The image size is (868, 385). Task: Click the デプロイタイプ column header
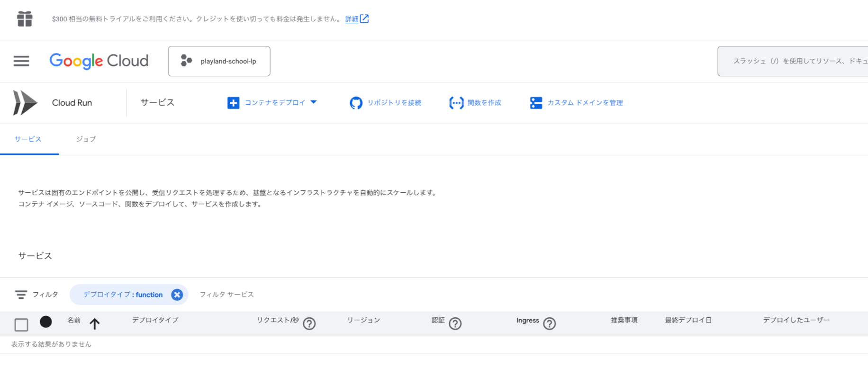pyautogui.click(x=155, y=320)
